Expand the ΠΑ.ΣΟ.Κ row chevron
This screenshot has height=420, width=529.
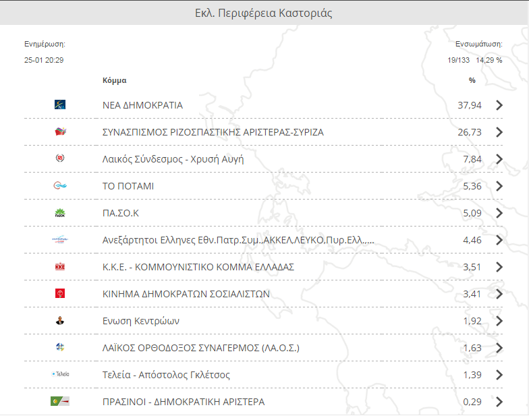499,213
